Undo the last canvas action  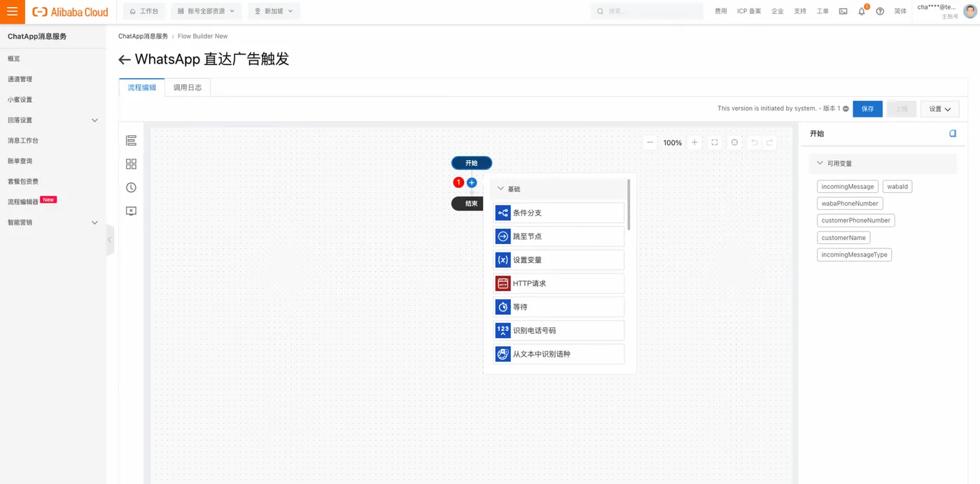pos(754,142)
